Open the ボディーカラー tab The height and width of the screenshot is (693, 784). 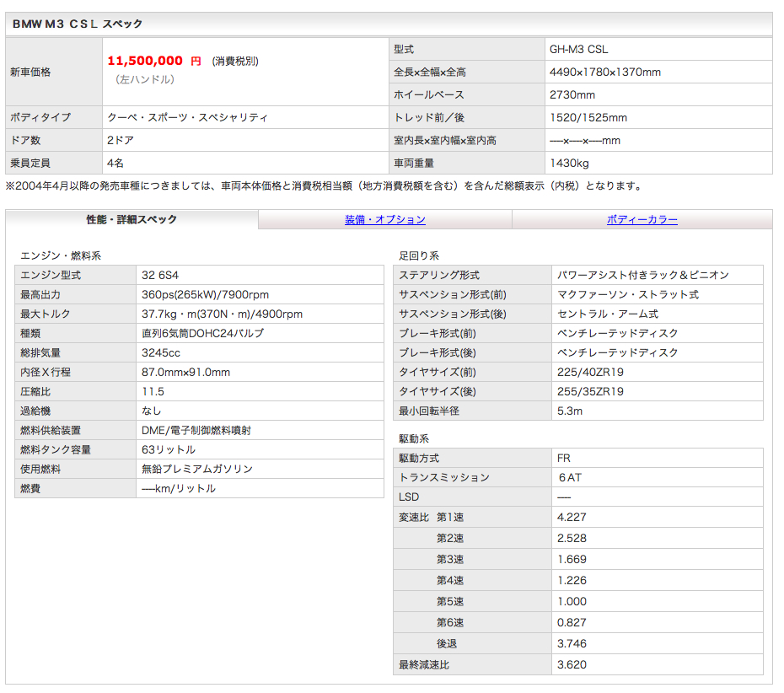[x=642, y=219]
